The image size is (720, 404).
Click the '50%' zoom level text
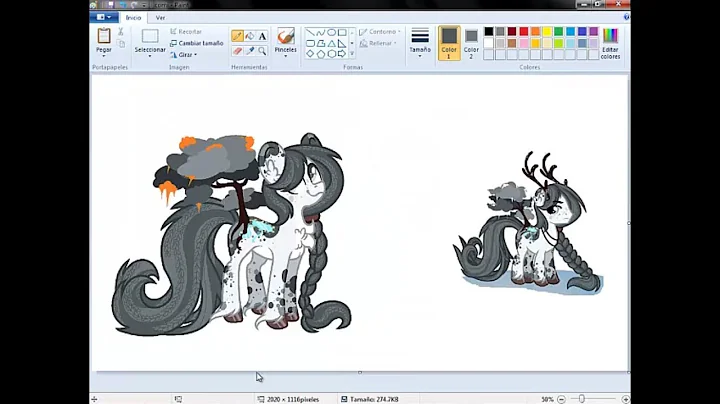(547, 399)
